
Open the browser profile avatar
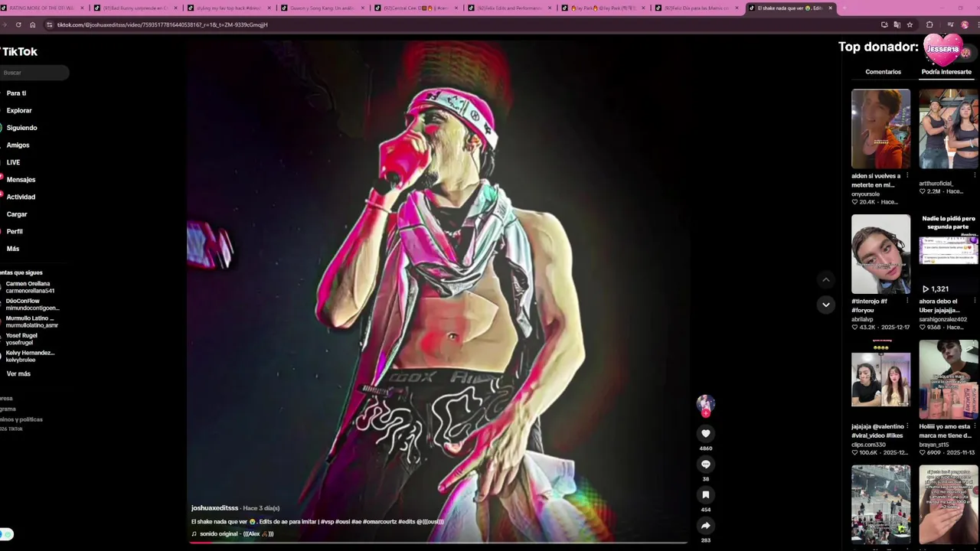click(x=965, y=24)
